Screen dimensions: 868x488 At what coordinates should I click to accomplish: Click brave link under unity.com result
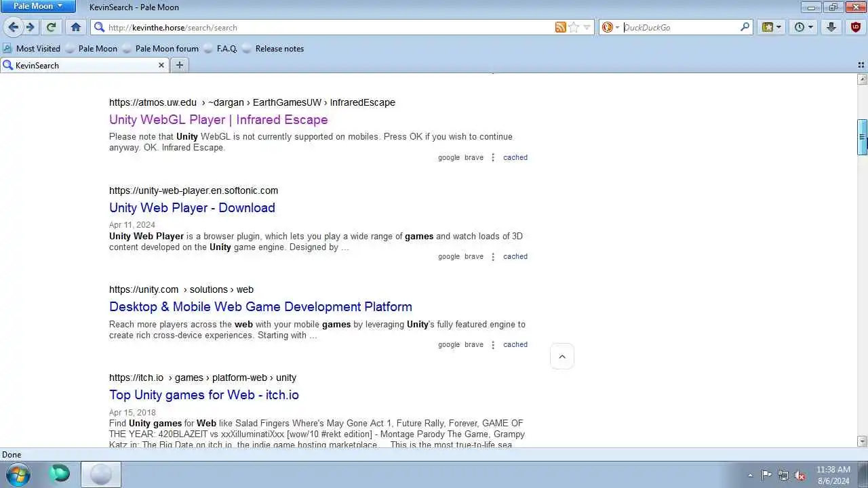474,344
